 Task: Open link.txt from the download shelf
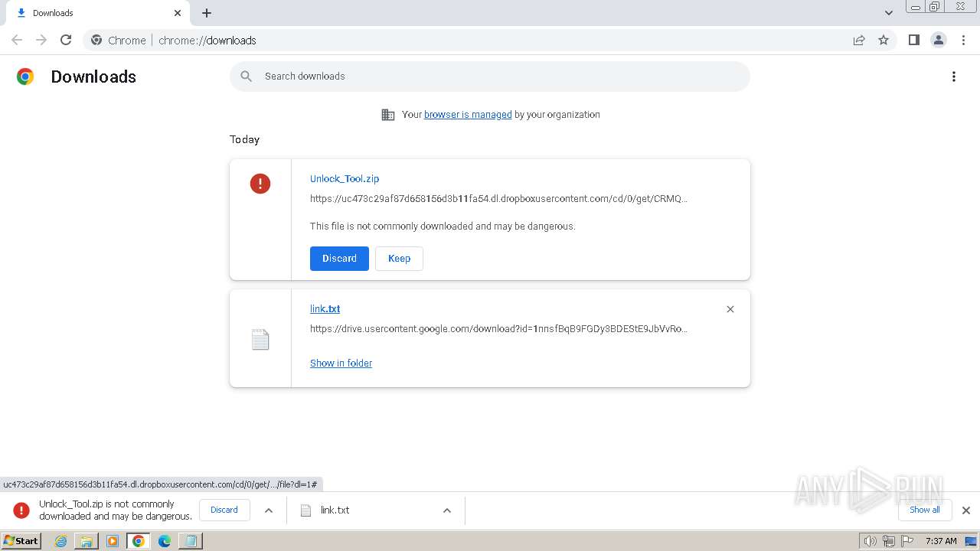click(x=335, y=510)
